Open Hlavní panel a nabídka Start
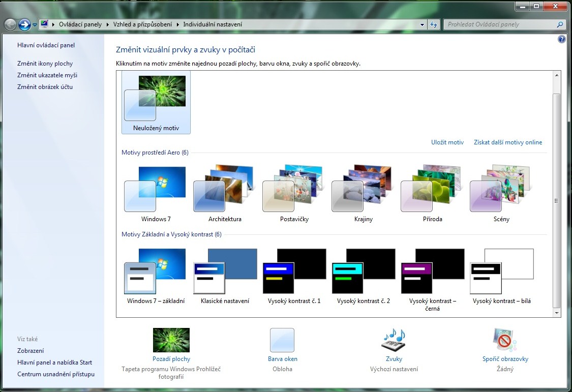Screen dimensions: 572x392 pos(54,363)
